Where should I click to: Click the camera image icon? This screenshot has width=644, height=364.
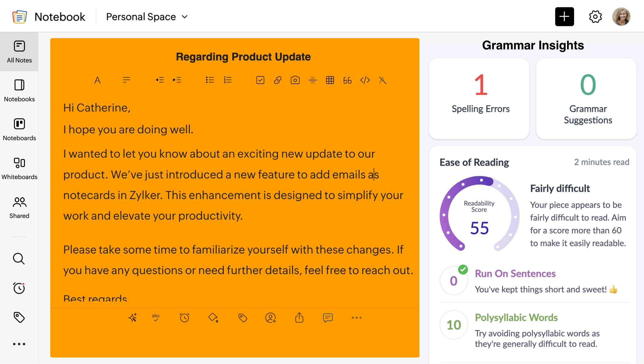295,80
